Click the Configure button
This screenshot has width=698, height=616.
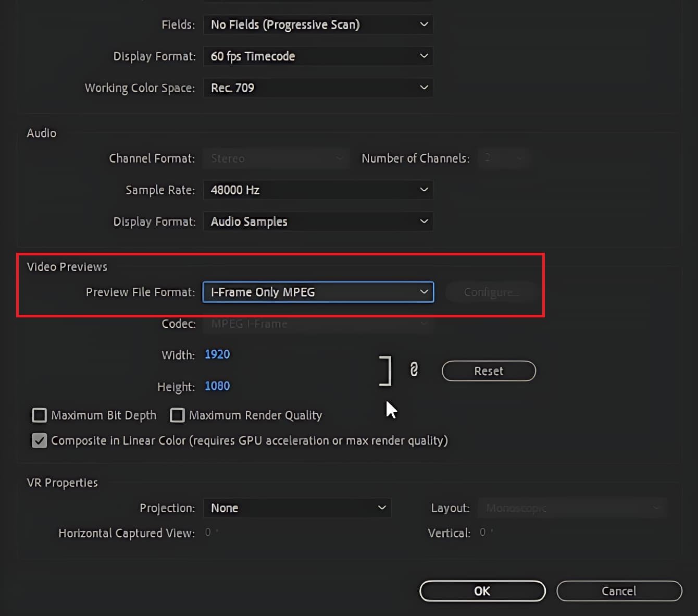click(491, 292)
